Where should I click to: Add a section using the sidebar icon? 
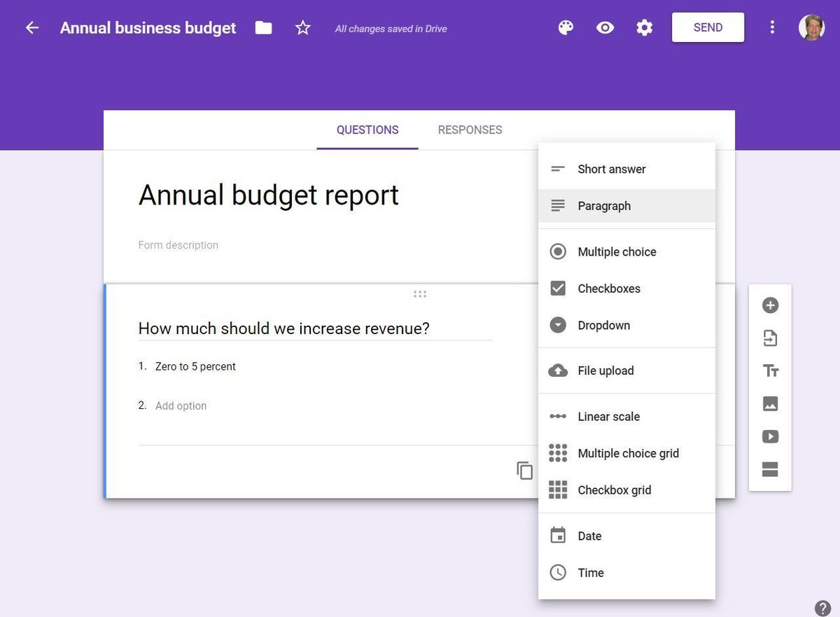[770, 470]
